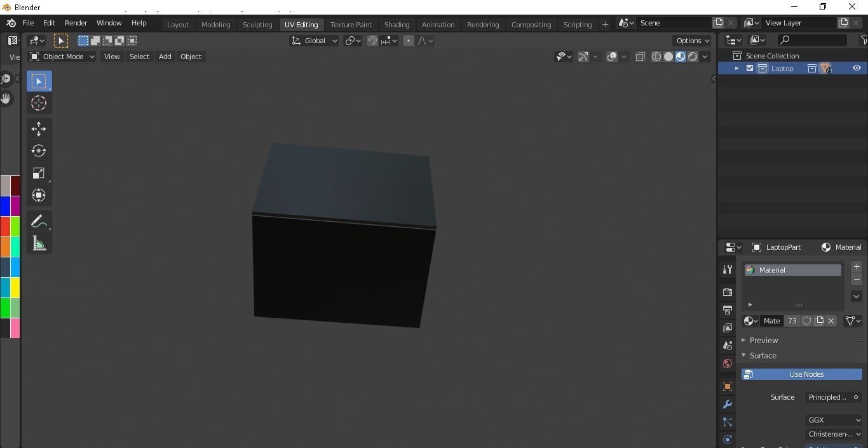The image size is (868, 448).
Task: Open viewport shading options dropdown
Action: 705,57
